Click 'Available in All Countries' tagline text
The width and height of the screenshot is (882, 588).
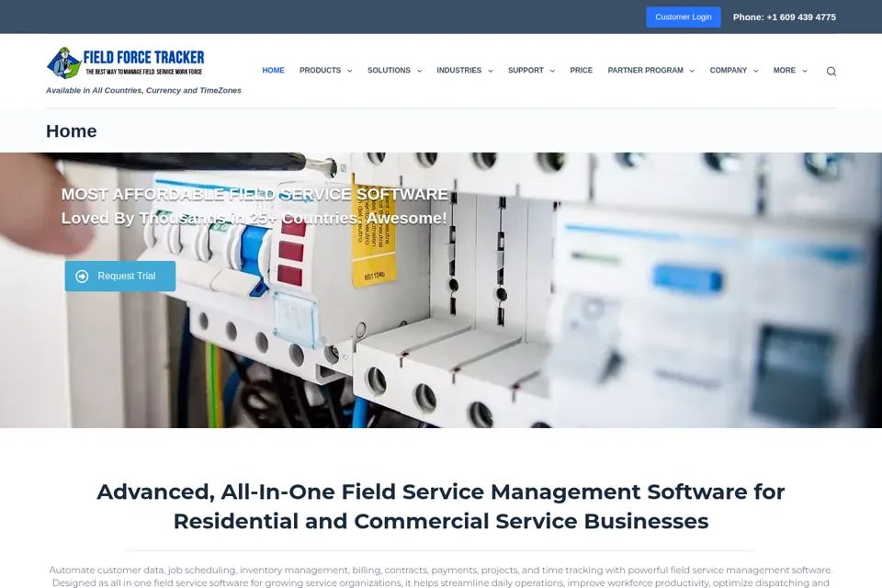tap(143, 90)
